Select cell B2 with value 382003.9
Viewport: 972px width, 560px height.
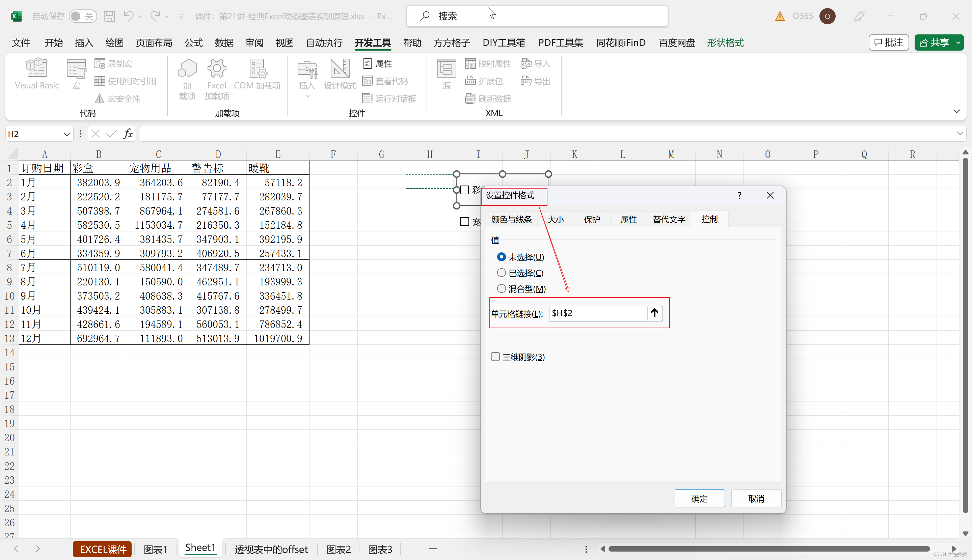point(99,182)
